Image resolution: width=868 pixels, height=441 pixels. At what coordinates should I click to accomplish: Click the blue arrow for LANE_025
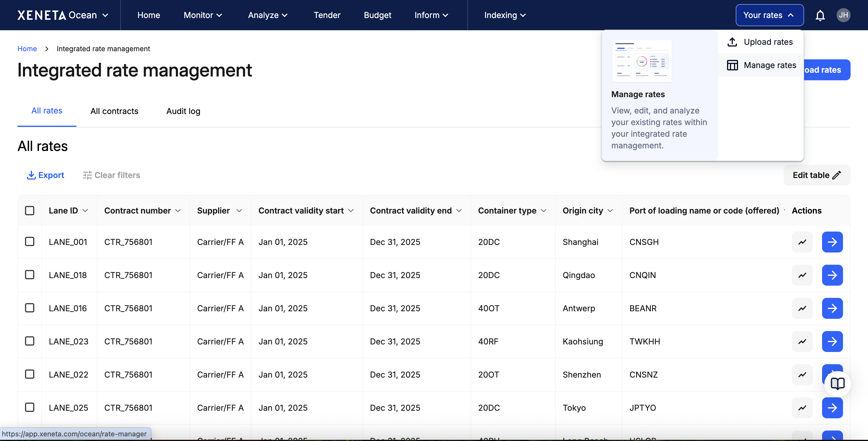(x=832, y=408)
